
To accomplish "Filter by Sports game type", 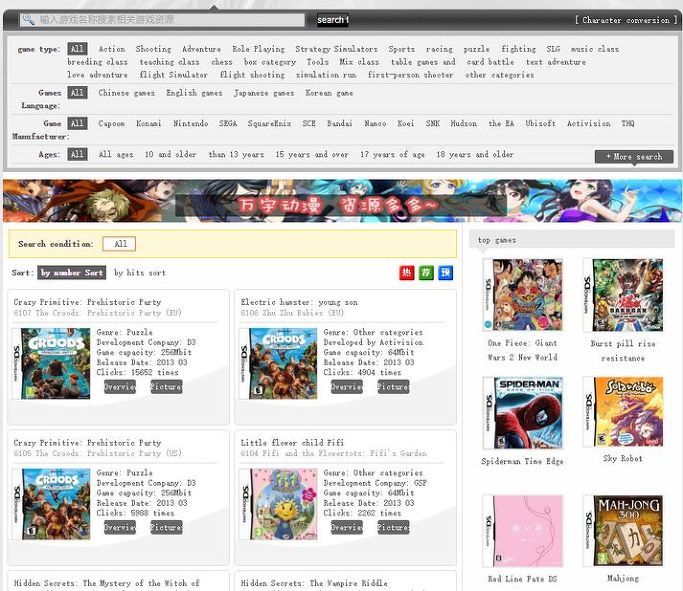I will click(x=402, y=49).
